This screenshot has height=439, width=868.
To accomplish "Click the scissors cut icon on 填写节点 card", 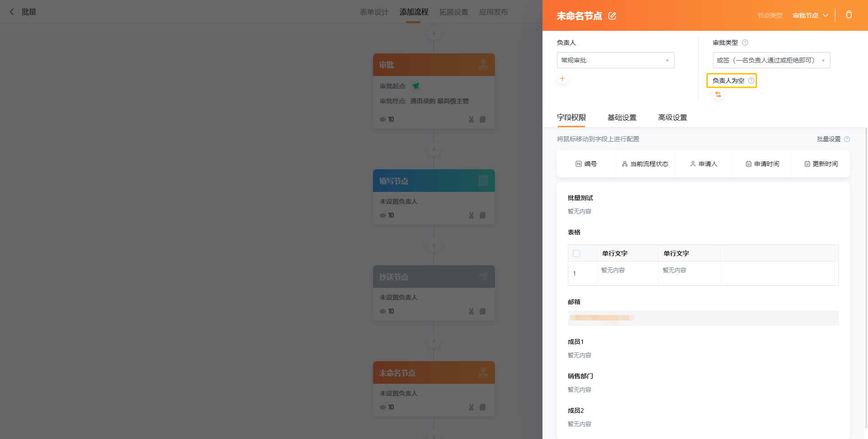I will click(471, 215).
